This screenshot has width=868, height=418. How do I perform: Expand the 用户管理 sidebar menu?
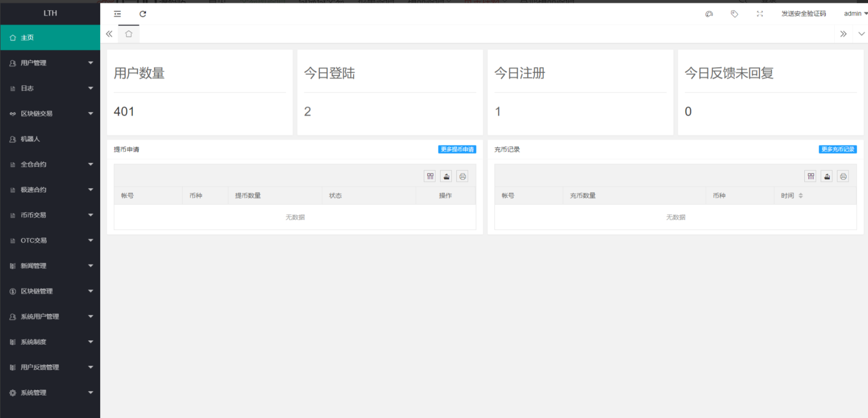pyautogui.click(x=50, y=63)
